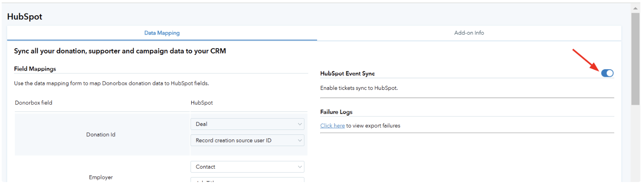Select the Employer field label
The width and height of the screenshot is (644, 187).
click(x=101, y=177)
